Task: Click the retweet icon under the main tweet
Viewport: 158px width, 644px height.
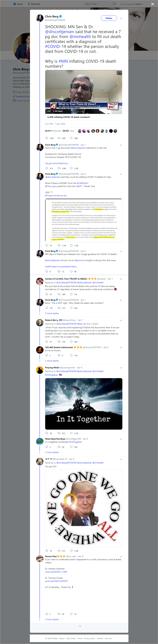Action: (x=59, y=138)
